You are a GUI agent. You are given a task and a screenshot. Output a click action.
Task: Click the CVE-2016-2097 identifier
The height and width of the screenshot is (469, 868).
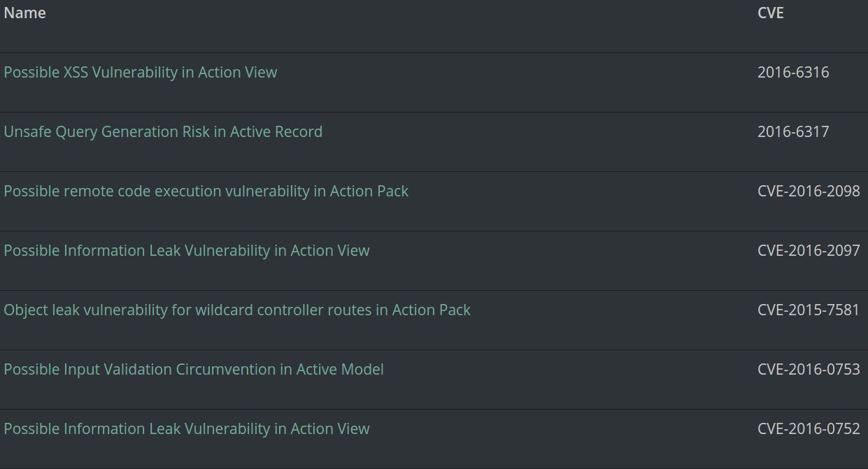coord(809,250)
